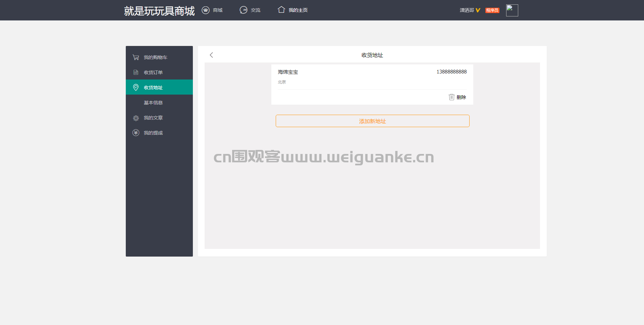Click the document icon beside 收货订单
The width and height of the screenshot is (644, 325).
(136, 72)
